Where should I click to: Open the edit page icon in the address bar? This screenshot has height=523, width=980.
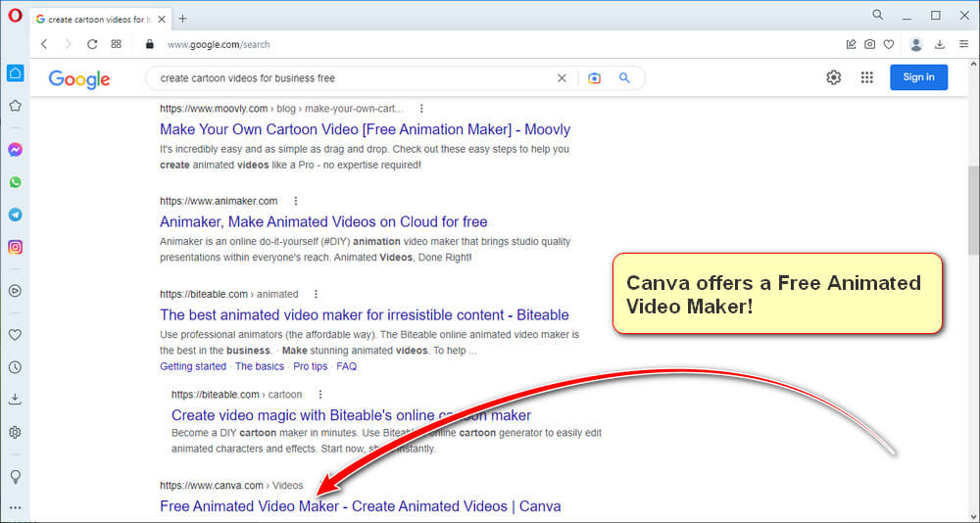851,44
